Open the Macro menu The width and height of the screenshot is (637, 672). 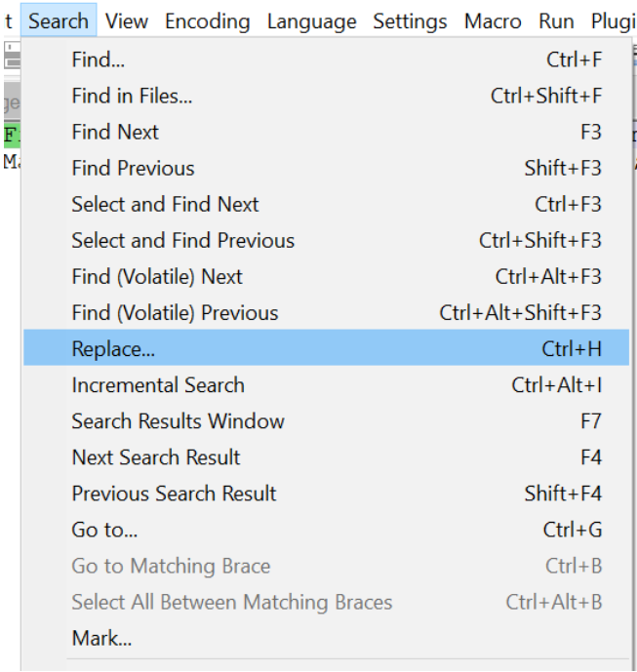(493, 20)
